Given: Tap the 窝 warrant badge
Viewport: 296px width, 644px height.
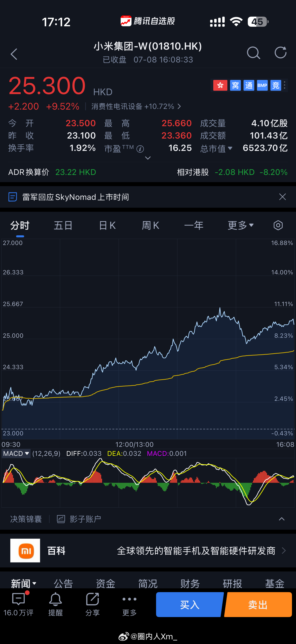Looking at the screenshot, I should (x=235, y=86).
